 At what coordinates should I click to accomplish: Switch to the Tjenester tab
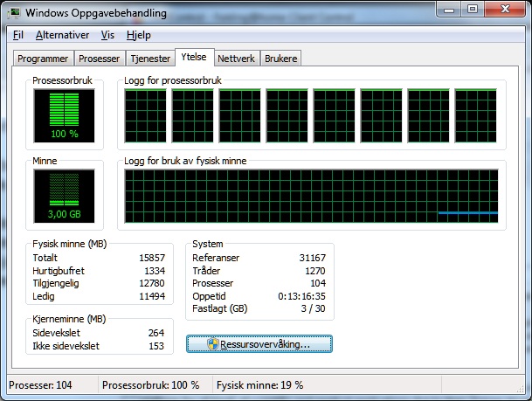(x=150, y=59)
